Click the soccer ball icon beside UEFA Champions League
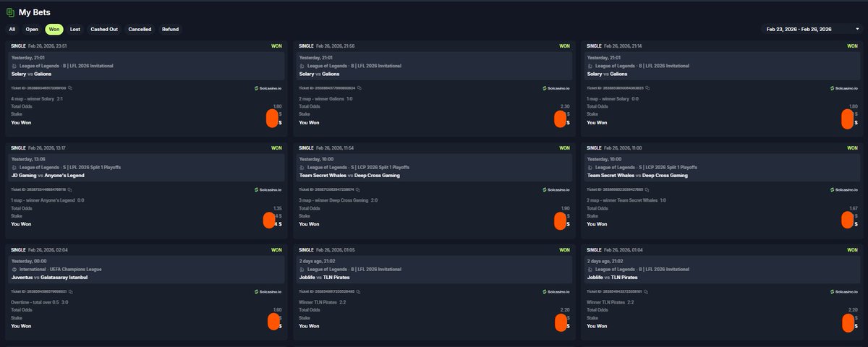The width and height of the screenshot is (868, 347). pos(14,268)
